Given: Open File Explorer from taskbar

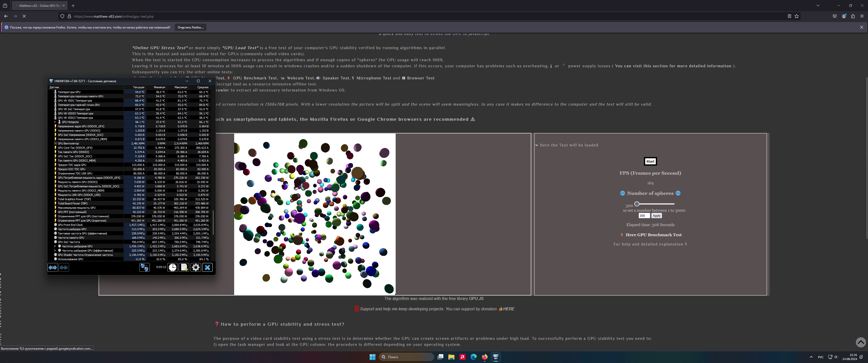Looking at the screenshot, I should tap(451, 357).
